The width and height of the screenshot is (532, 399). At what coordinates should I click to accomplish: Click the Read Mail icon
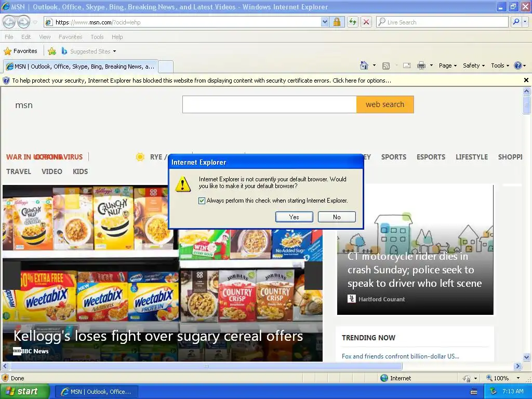(406, 65)
